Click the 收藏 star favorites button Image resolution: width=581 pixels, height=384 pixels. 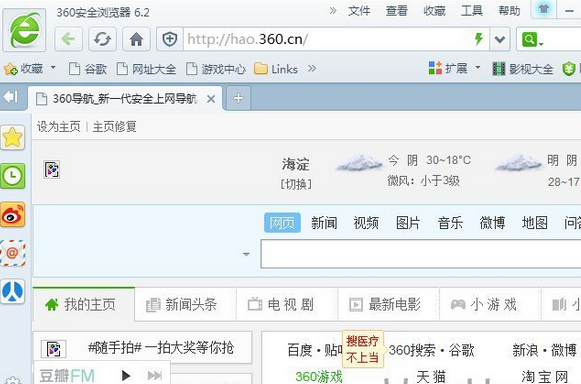click(x=23, y=69)
